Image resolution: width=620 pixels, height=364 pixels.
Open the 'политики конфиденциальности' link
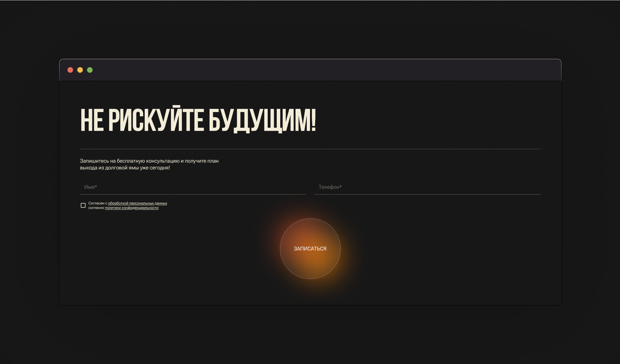(131, 208)
